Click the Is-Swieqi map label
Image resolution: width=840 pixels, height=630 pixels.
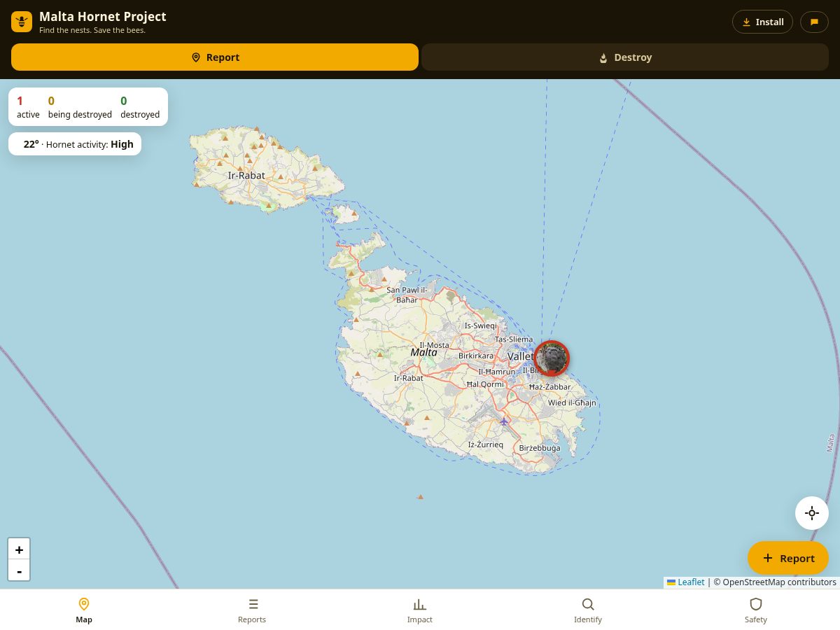pos(481,325)
